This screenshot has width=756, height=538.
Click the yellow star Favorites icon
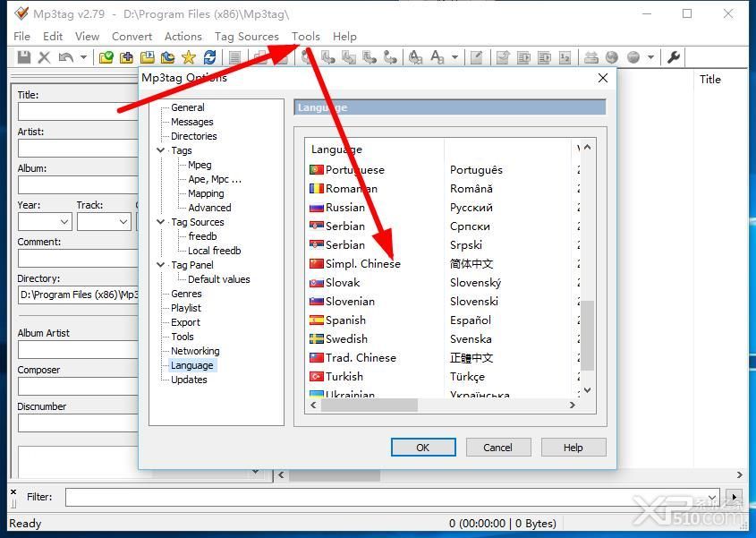pyautogui.click(x=189, y=57)
